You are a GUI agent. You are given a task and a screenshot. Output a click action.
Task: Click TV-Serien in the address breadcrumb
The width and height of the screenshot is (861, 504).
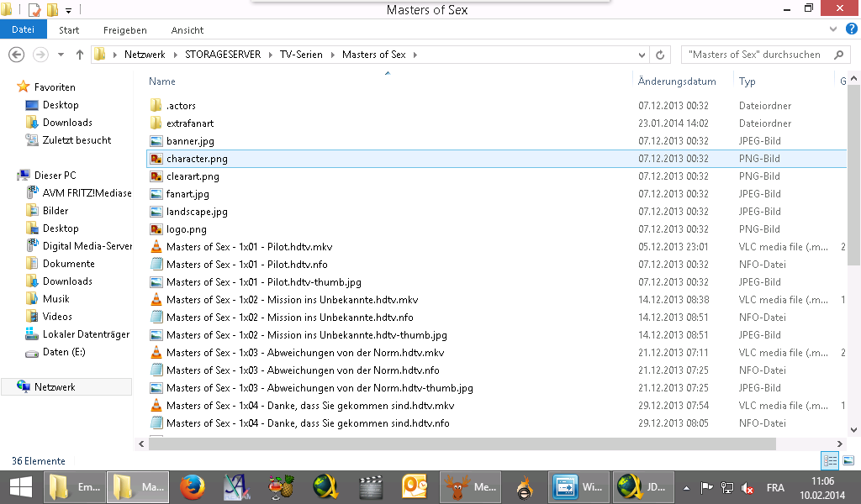tap(301, 55)
